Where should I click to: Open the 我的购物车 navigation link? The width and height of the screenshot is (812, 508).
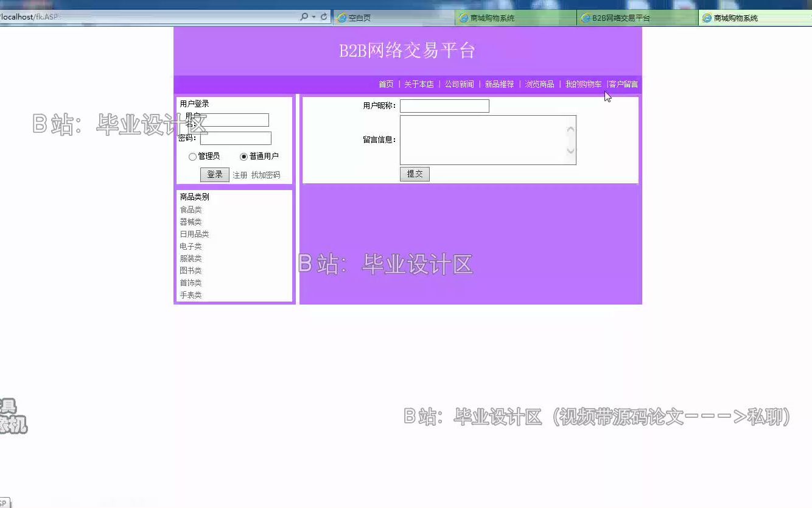tap(583, 84)
